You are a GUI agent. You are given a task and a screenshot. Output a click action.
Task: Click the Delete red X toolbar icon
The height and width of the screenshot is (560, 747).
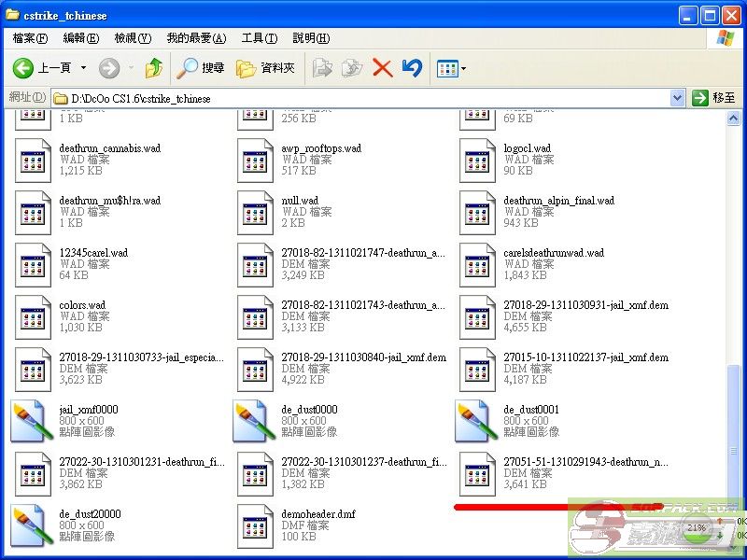[x=383, y=68]
